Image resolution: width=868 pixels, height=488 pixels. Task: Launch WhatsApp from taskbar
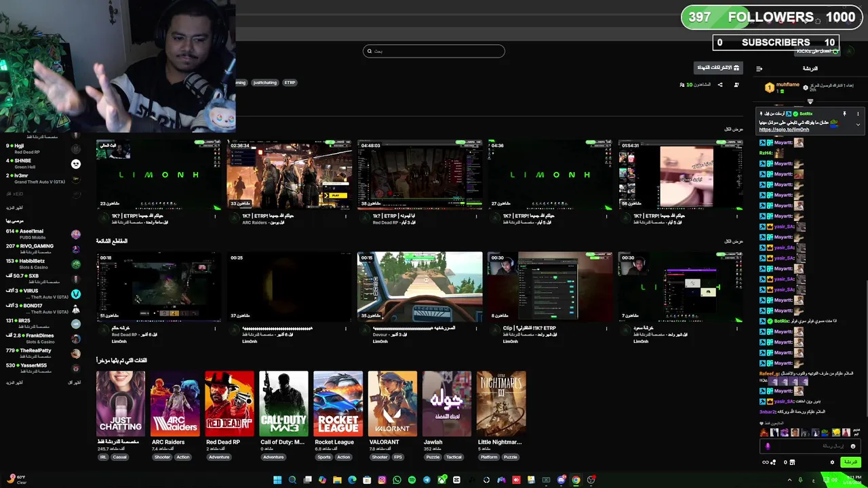coord(397,480)
